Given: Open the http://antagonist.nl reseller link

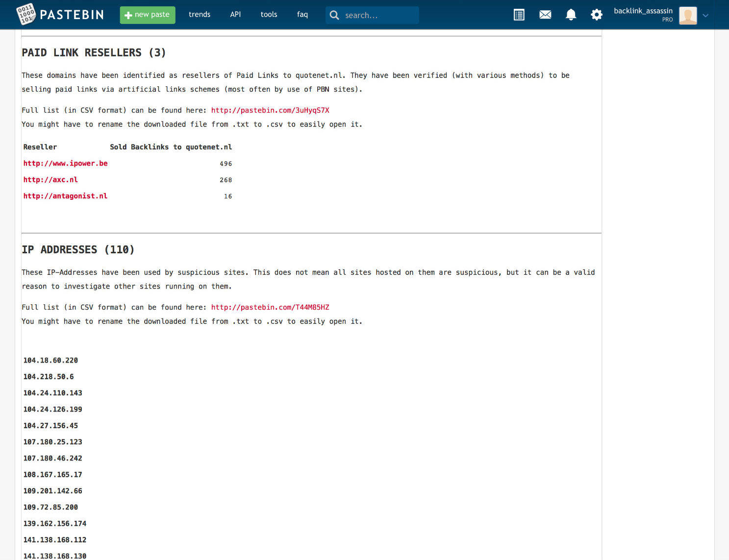Looking at the screenshot, I should [65, 196].
